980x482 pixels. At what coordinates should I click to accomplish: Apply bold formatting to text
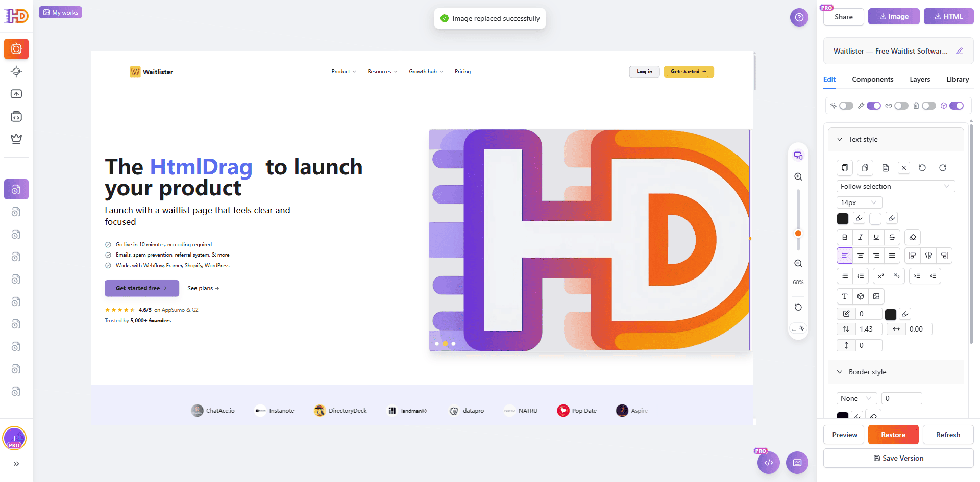[x=844, y=237]
